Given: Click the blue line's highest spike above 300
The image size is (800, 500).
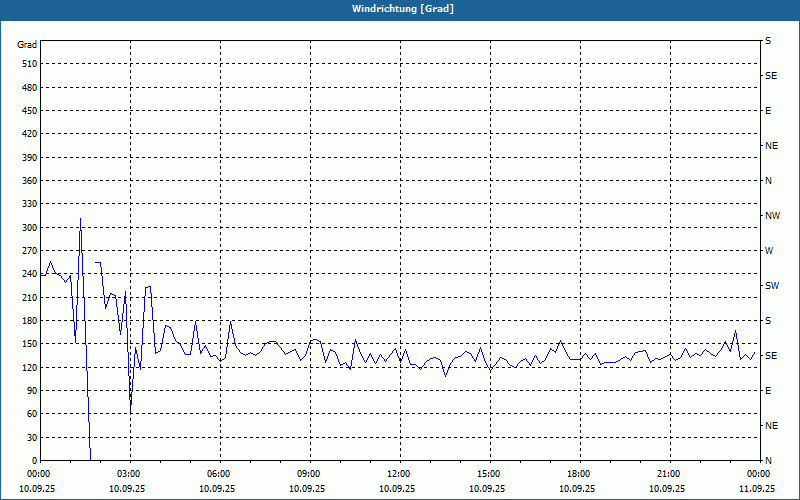Looking at the screenshot, I should 80,219.
